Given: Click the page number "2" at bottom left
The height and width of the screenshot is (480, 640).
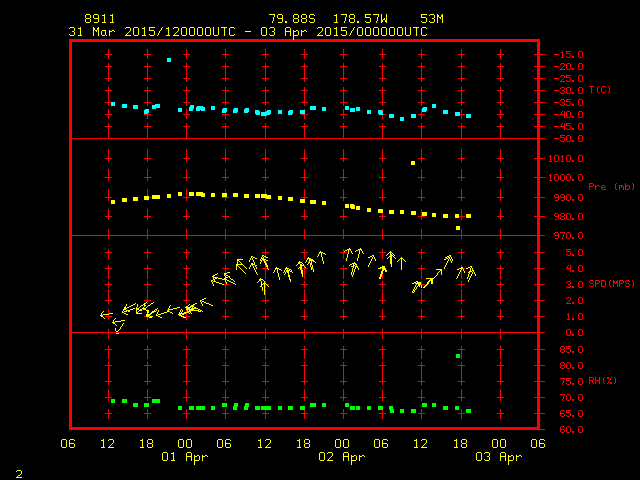Looking at the screenshot, I should click(19, 474).
